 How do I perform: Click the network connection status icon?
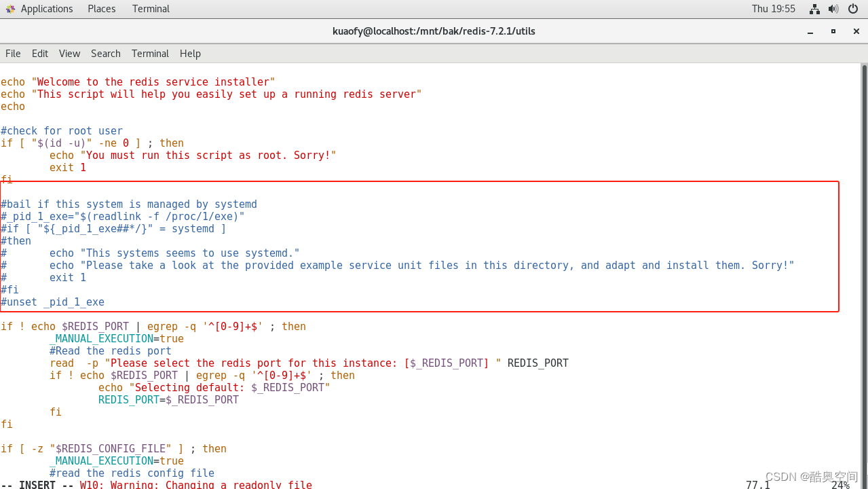(x=814, y=9)
